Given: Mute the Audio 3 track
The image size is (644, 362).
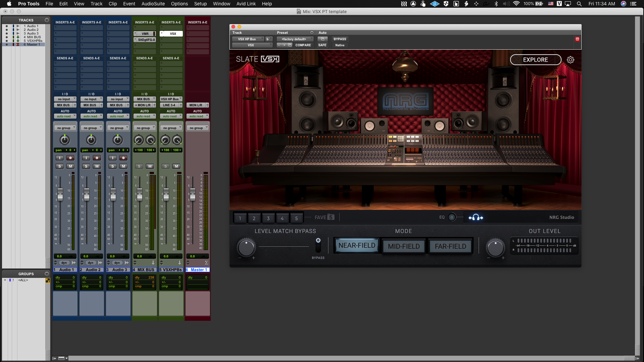Looking at the screenshot, I should click(x=123, y=166).
